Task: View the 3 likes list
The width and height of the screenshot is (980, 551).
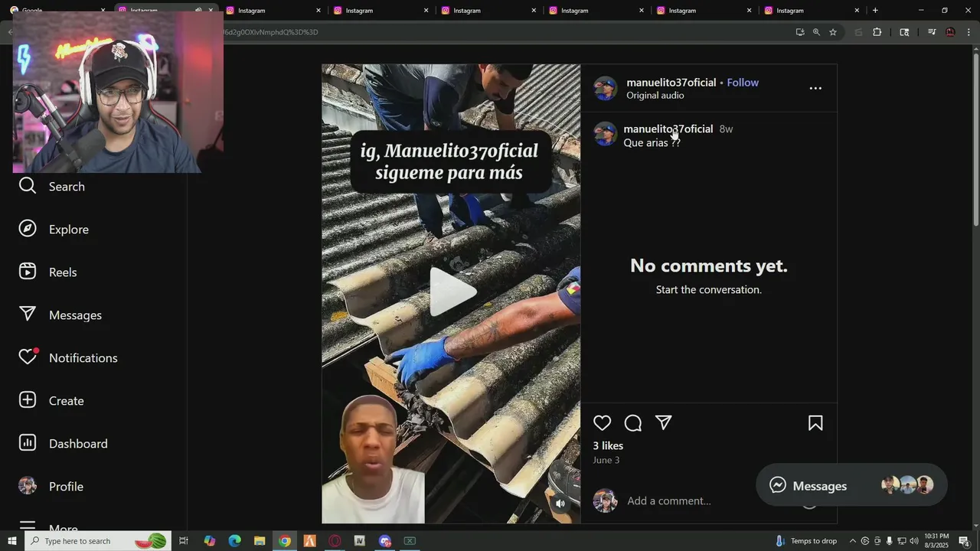Action: 608,445
